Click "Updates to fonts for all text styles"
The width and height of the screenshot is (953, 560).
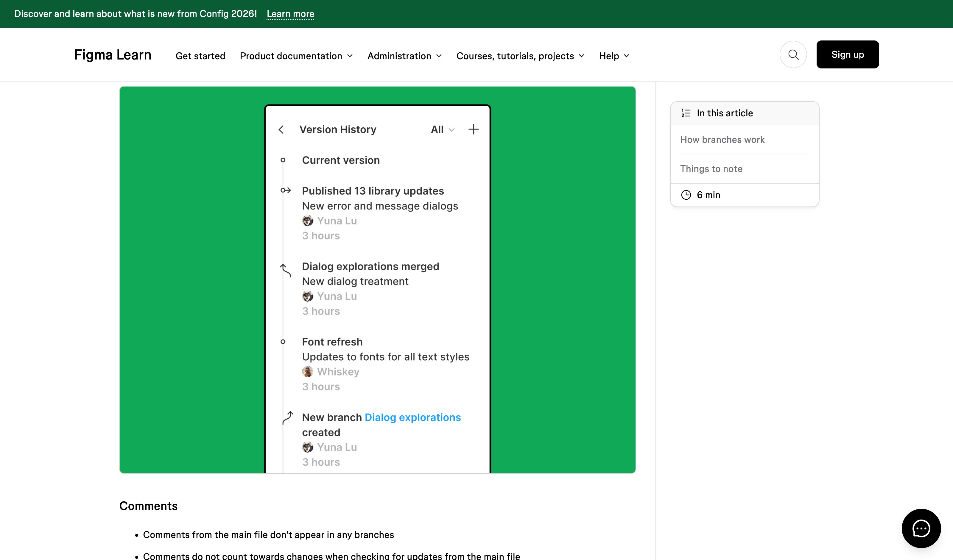pos(386,357)
